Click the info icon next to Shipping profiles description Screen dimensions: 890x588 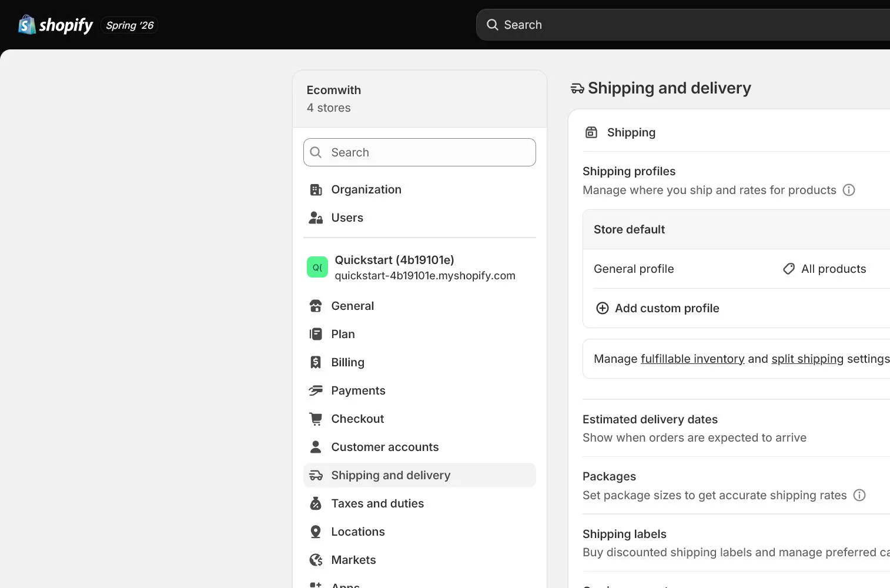tap(848, 190)
